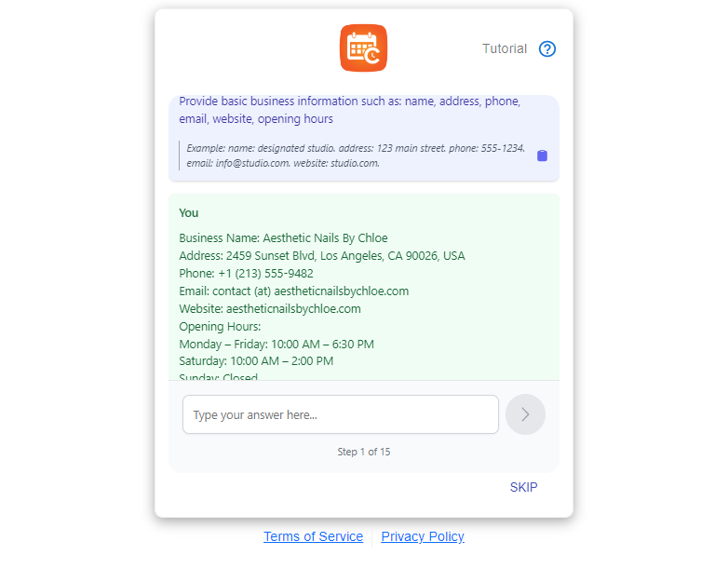Screen dimensions: 728x582
Task: Skip this step via SKIP
Action: point(523,487)
